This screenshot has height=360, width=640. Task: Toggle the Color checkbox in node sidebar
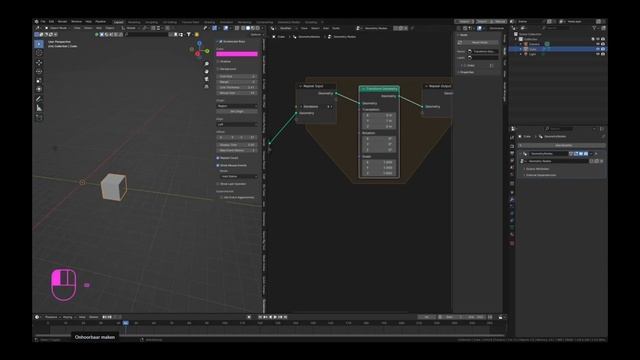pyautogui.click(x=464, y=65)
